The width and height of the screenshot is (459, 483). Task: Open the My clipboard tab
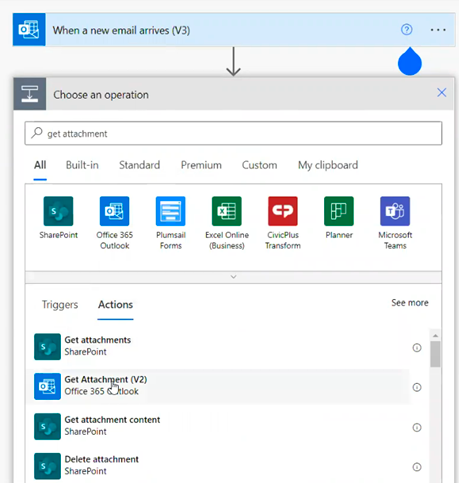pos(328,165)
